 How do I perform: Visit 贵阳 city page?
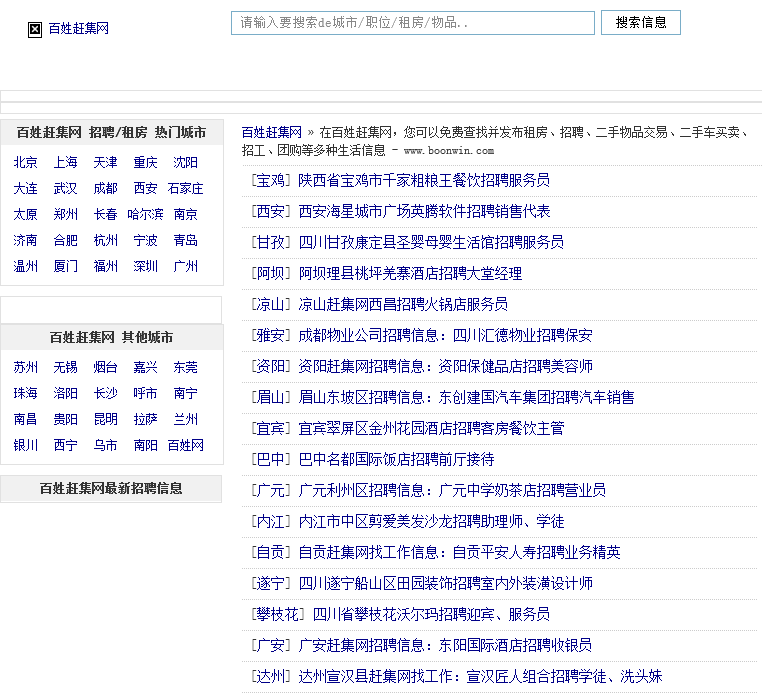point(65,419)
